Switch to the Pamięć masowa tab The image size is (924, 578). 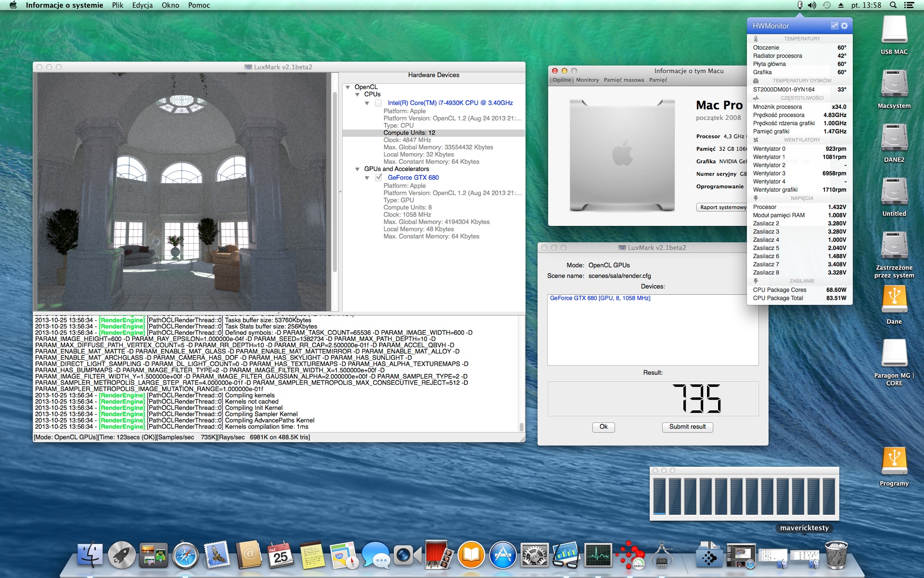pyautogui.click(x=624, y=80)
